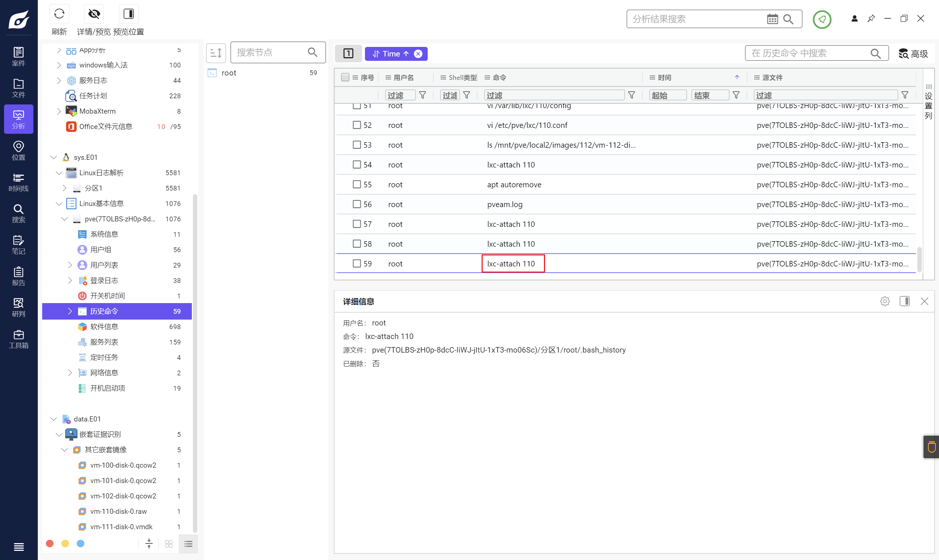Remove the Time sort chip

[x=418, y=54]
